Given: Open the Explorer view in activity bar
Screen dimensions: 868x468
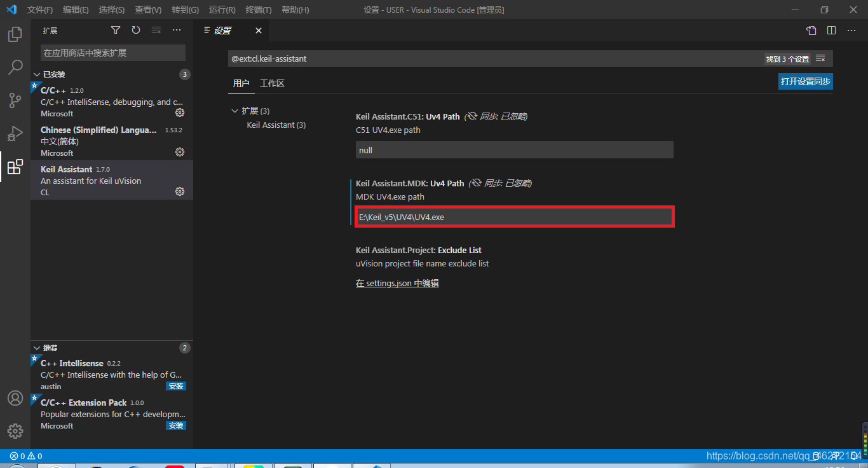Looking at the screenshot, I should coord(15,34).
